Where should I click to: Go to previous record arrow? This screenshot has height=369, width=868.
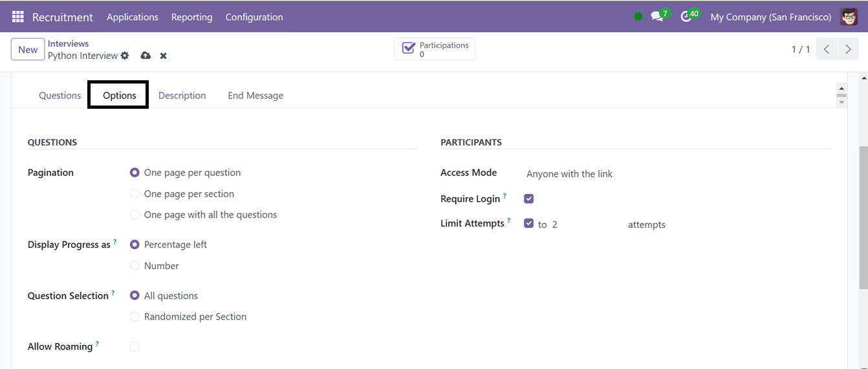pos(827,49)
